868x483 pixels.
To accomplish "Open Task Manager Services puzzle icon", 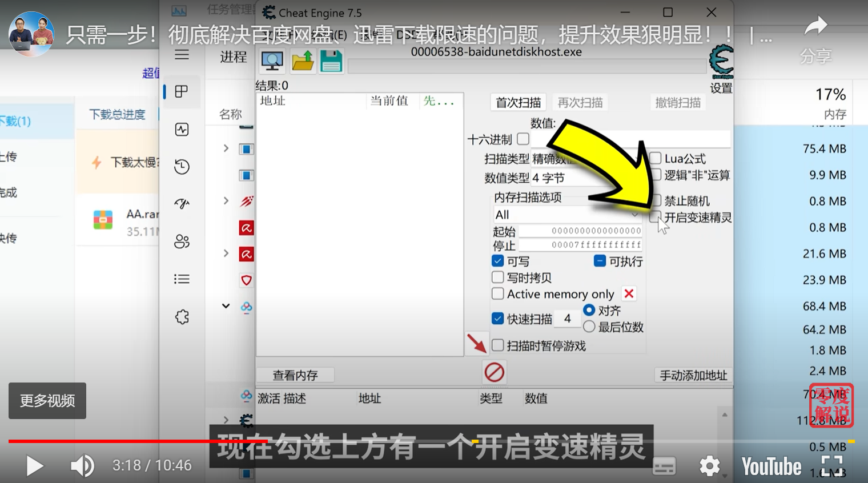I will point(182,317).
